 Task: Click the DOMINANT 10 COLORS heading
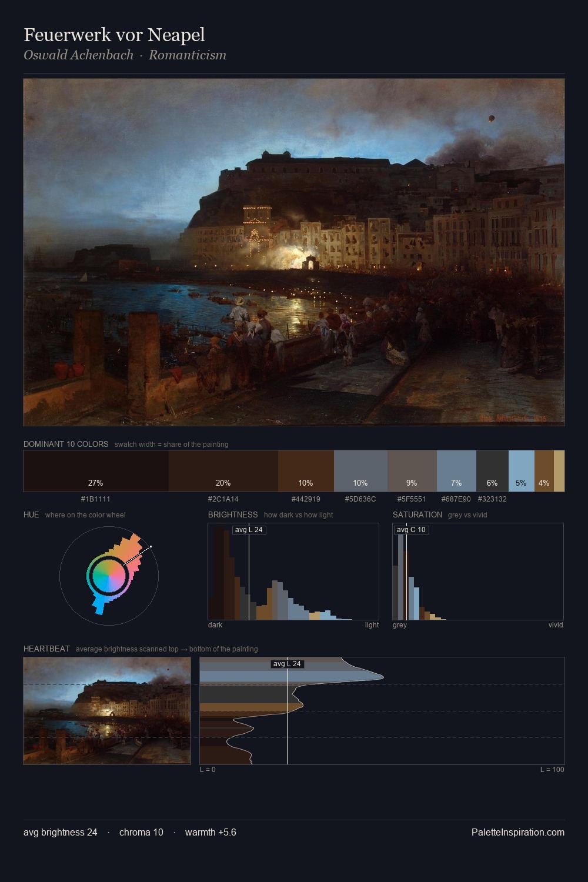66,445
